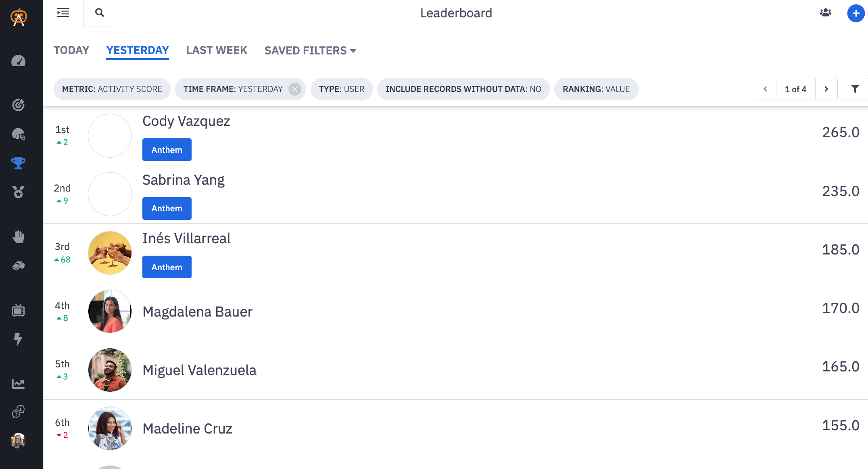Open the dashboard gauge icon
868x469 pixels.
point(18,61)
